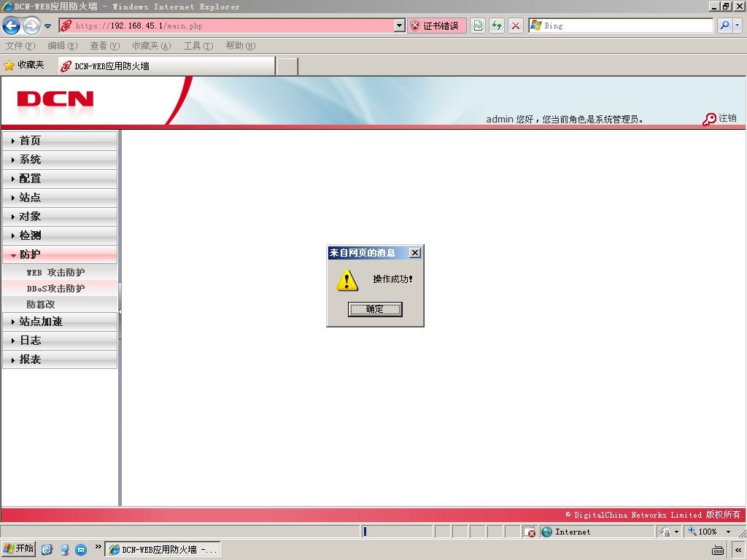Screen dimensions: 747x560
Task: Click the popup blocker status icon
Action: pos(530,532)
